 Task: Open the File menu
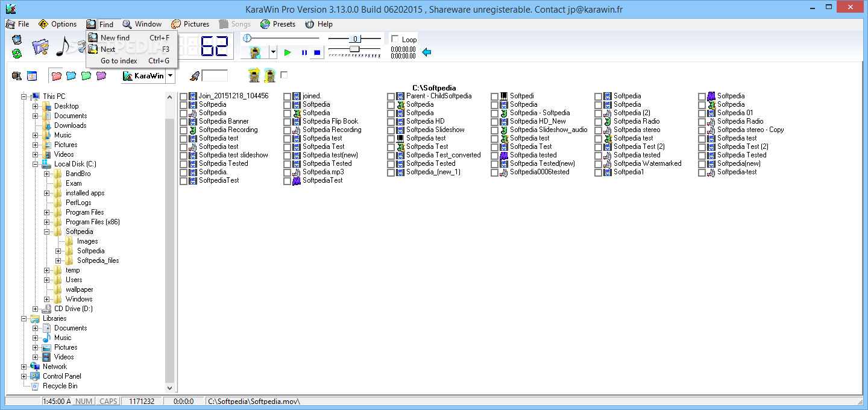point(18,24)
